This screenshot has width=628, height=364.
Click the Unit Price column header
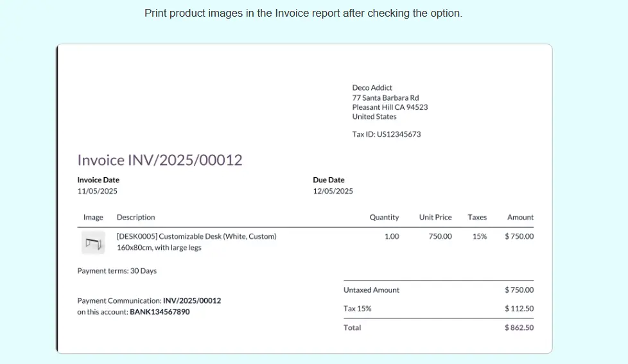tap(435, 217)
